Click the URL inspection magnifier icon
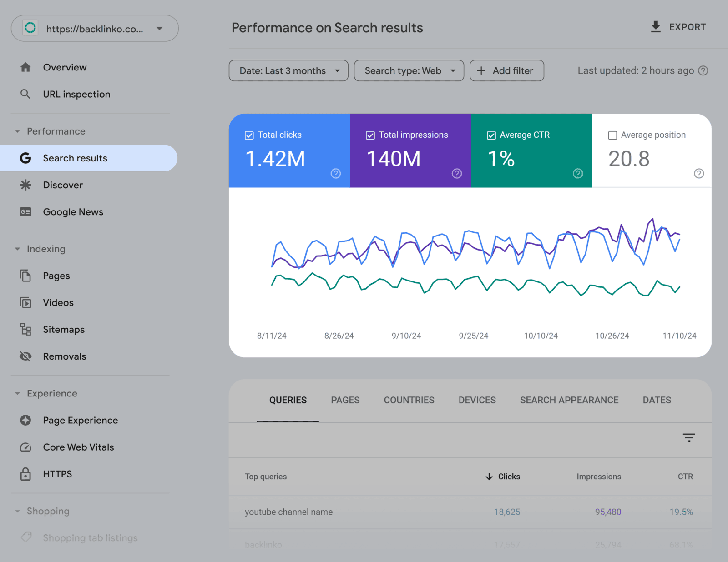 click(25, 94)
